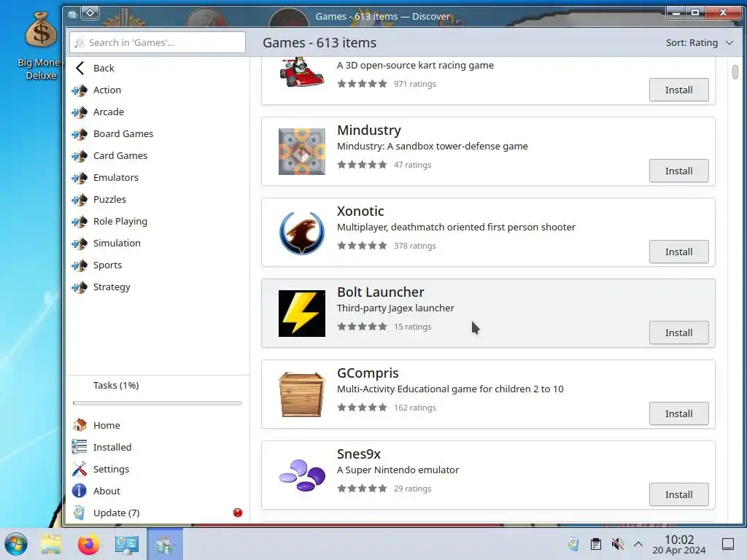Click the Tasks progress bar

pos(158,403)
